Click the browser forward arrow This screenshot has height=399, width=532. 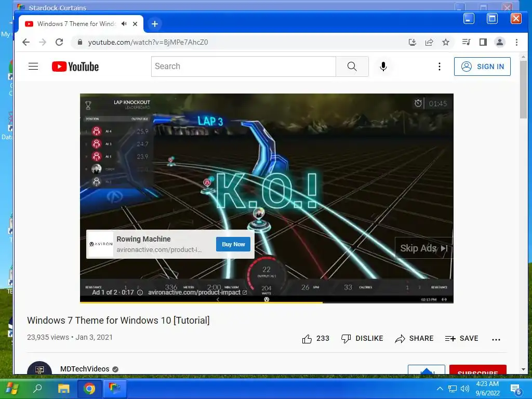[x=43, y=42]
